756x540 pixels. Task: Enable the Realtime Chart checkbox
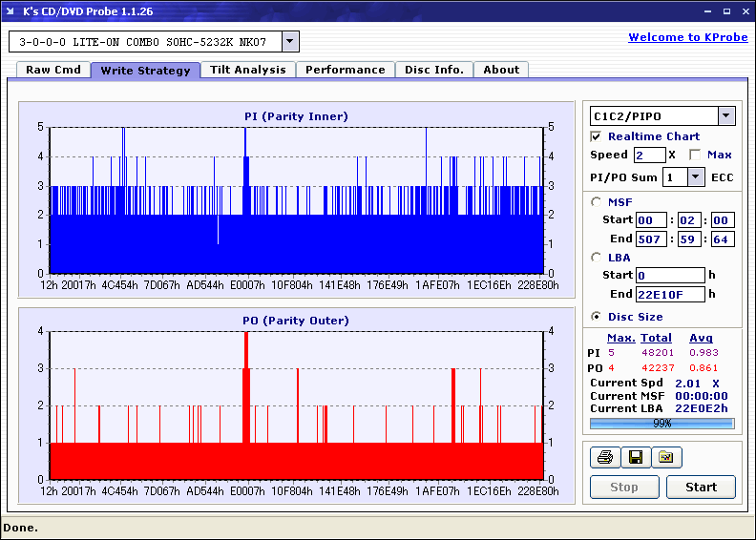597,136
